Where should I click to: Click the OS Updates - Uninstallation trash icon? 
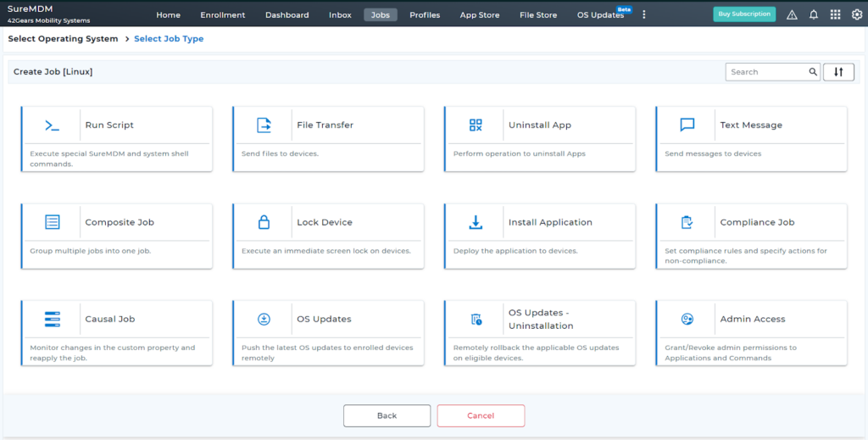pos(476,319)
